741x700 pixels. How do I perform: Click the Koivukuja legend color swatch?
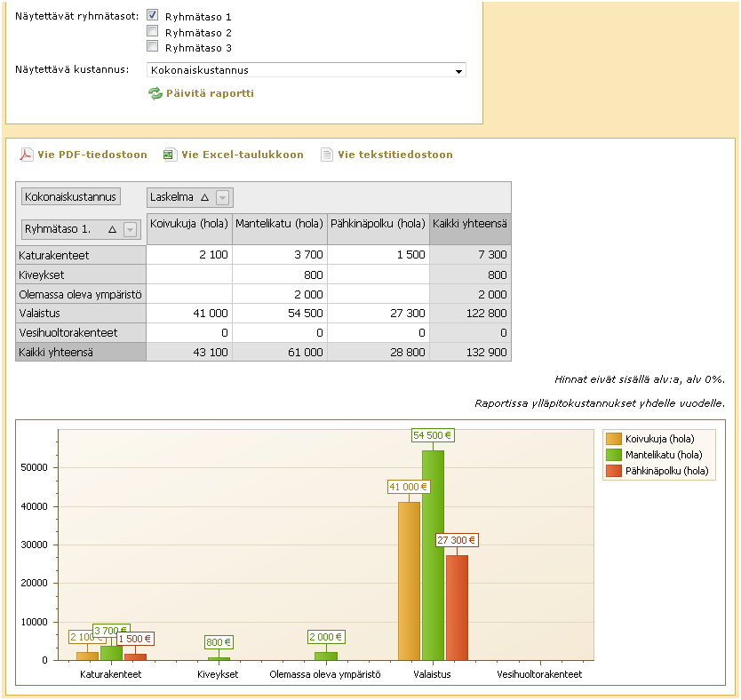pos(613,439)
